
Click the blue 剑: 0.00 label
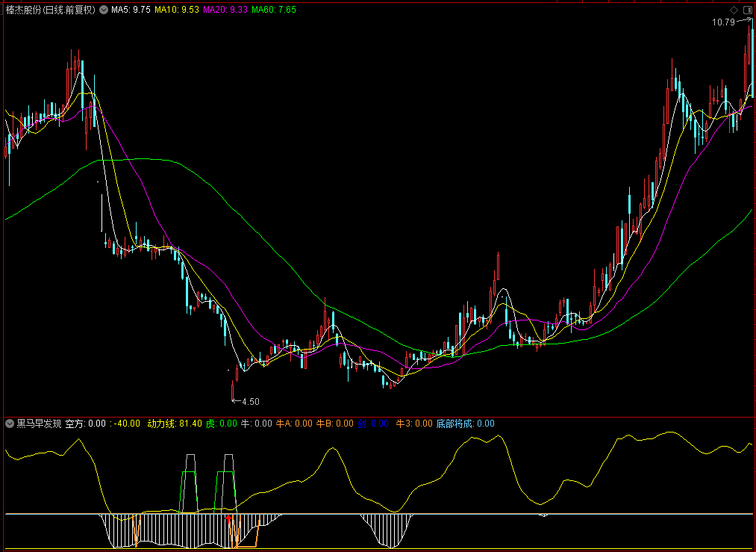pyautogui.click(x=373, y=424)
